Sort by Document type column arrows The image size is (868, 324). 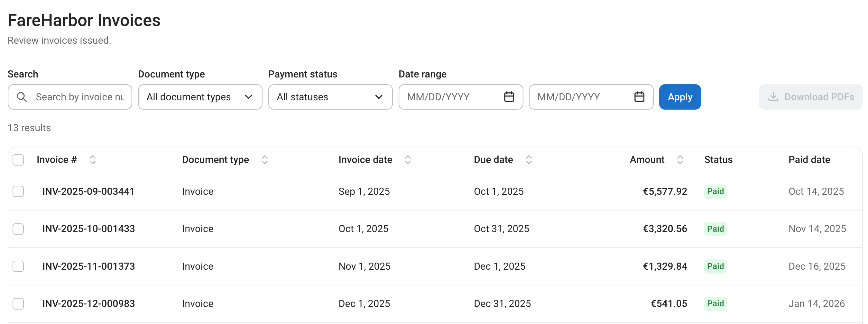265,160
